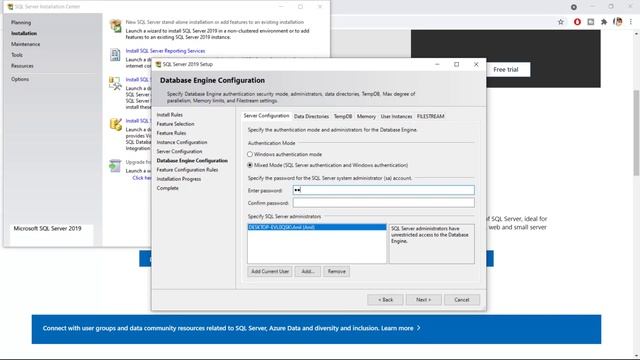Click Instance Configuration step in setup sidebar
The height and width of the screenshot is (360, 640).
(182, 142)
